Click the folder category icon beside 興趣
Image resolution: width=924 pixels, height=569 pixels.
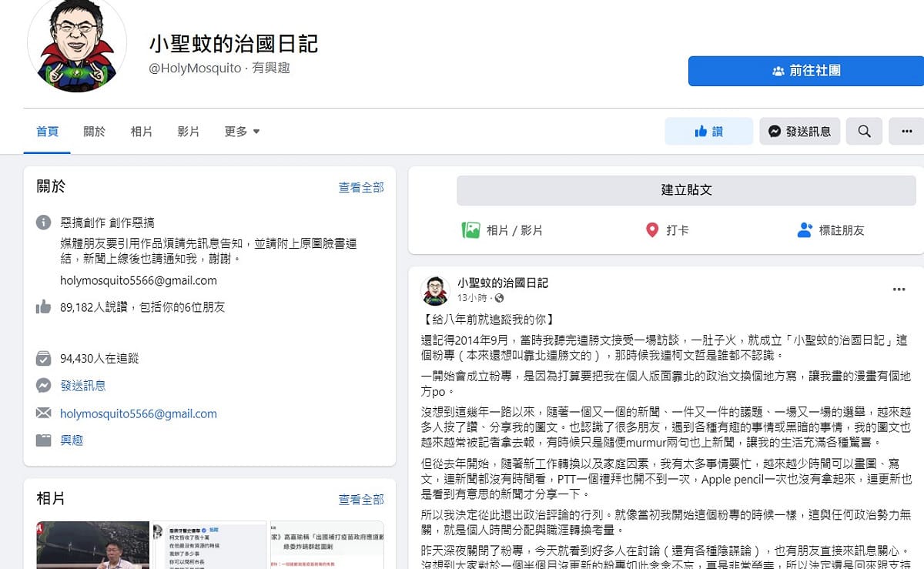[44, 440]
